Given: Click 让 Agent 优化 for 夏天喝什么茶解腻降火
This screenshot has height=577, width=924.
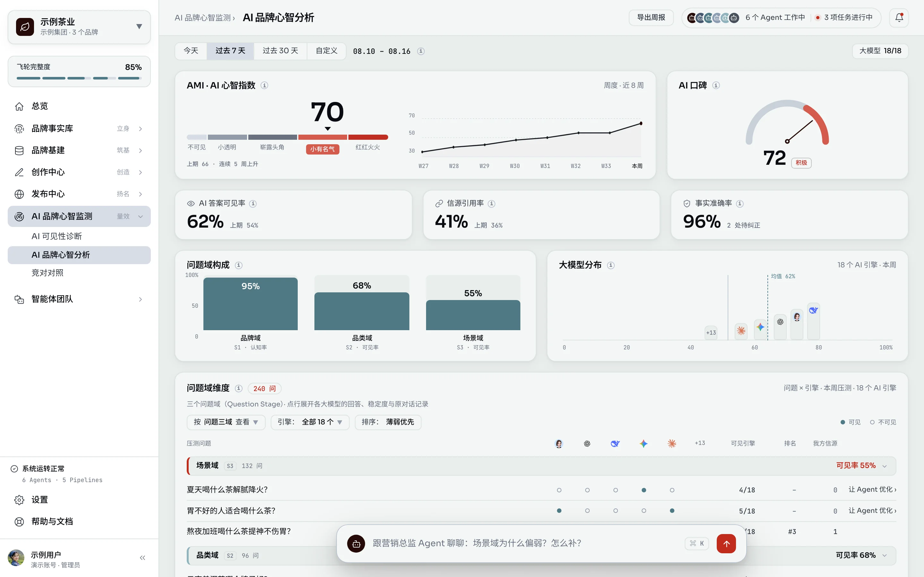Looking at the screenshot, I should pyautogui.click(x=872, y=489).
